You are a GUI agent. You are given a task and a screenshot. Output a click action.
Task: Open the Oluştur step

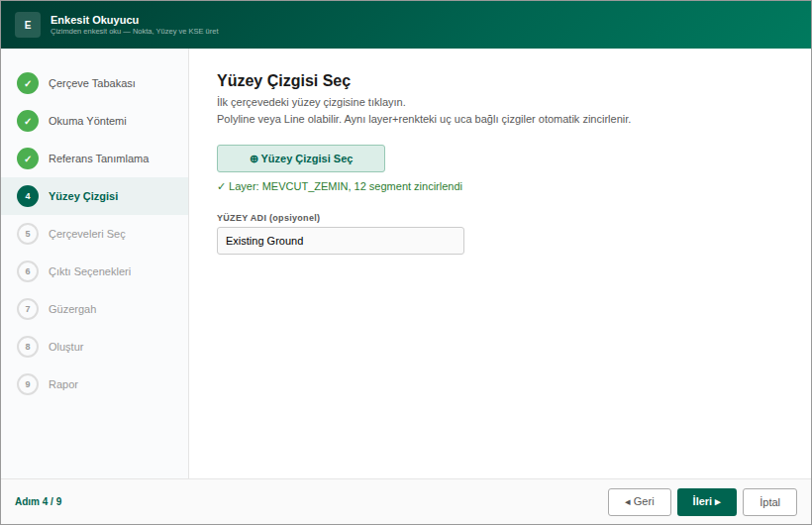click(x=95, y=347)
